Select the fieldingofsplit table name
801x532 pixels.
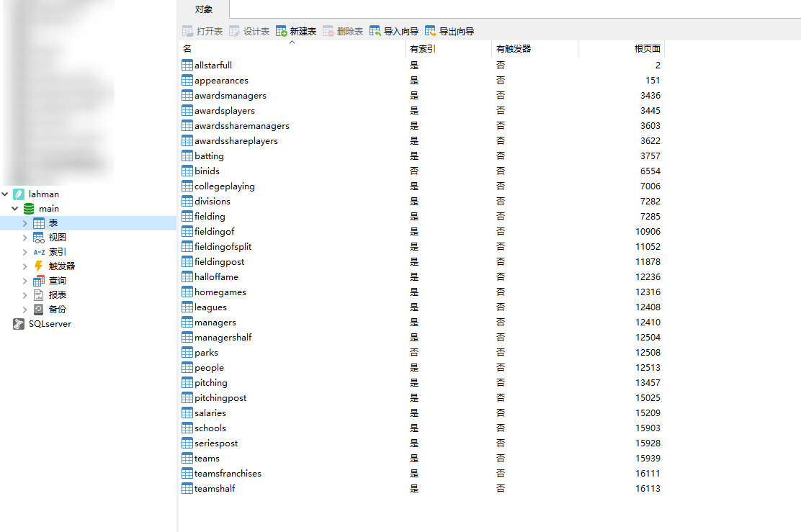223,247
